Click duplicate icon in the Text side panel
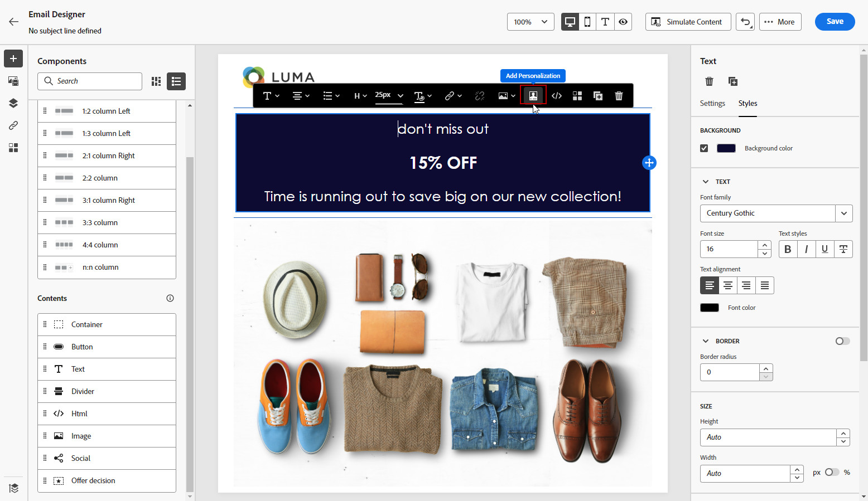868x501 pixels. coord(733,81)
